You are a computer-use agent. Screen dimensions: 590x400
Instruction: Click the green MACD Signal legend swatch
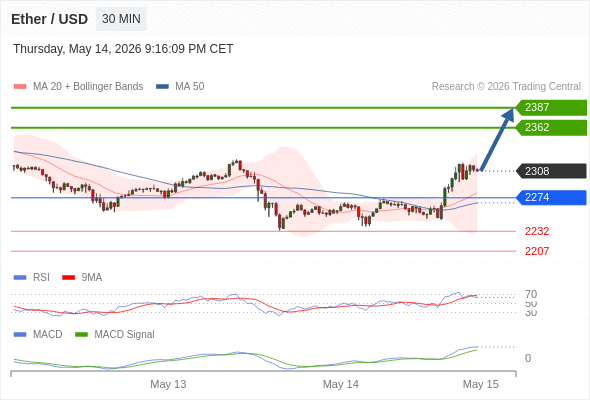pos(81,335)
